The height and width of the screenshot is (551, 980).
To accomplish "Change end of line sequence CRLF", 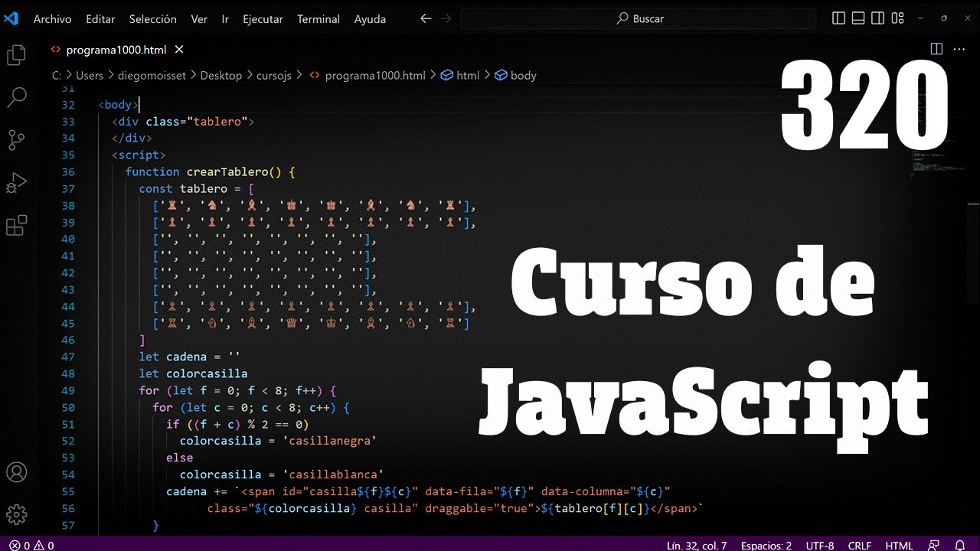I will pos(860,546).
